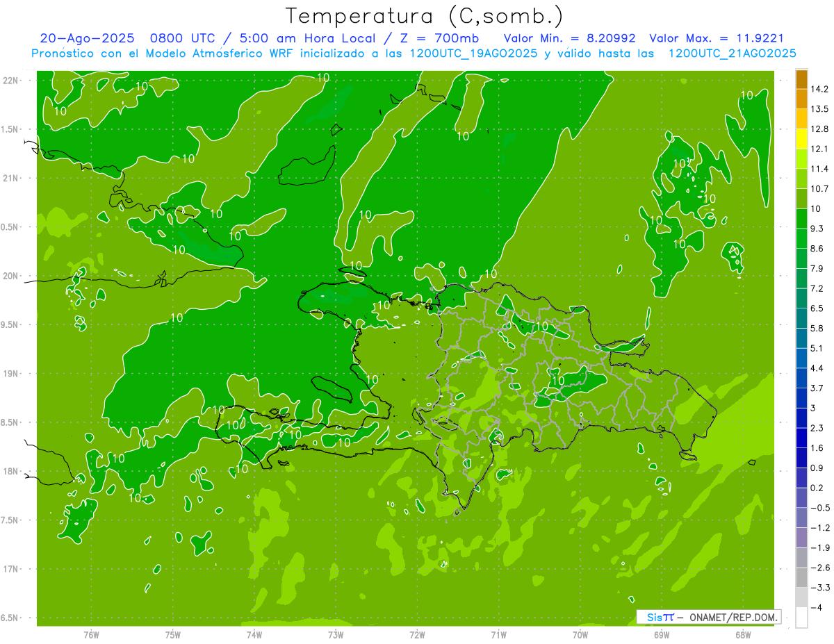Click the '70W' longitude axis label
834x644 pixels.
pos(580,634)
